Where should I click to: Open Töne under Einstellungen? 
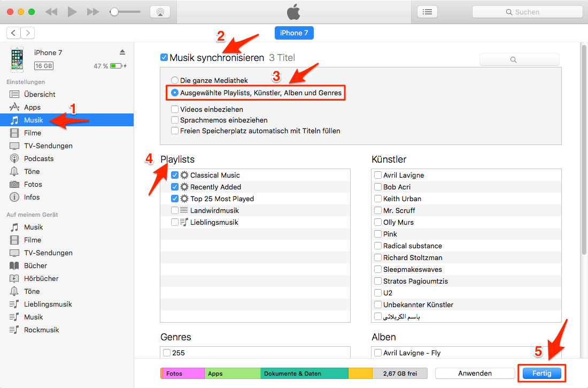[x=67, y=171]
